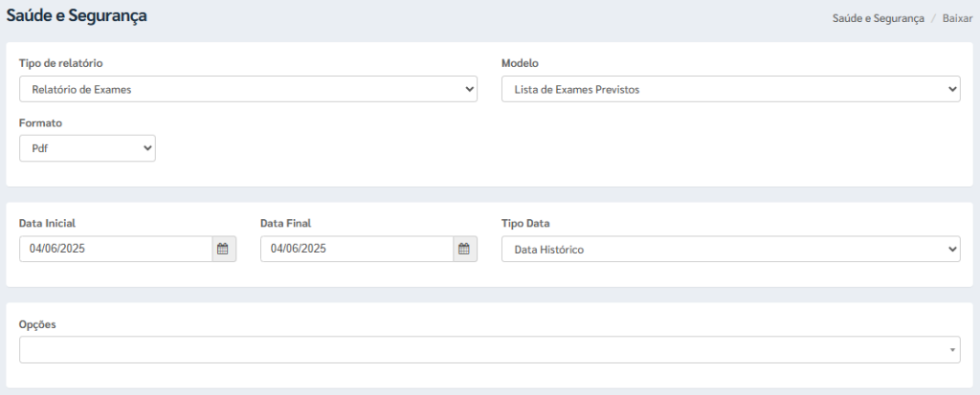Open the Lista de Exames Previstos dropdown
This screenshot has height=395, width=980.
[x=730, y=89]
